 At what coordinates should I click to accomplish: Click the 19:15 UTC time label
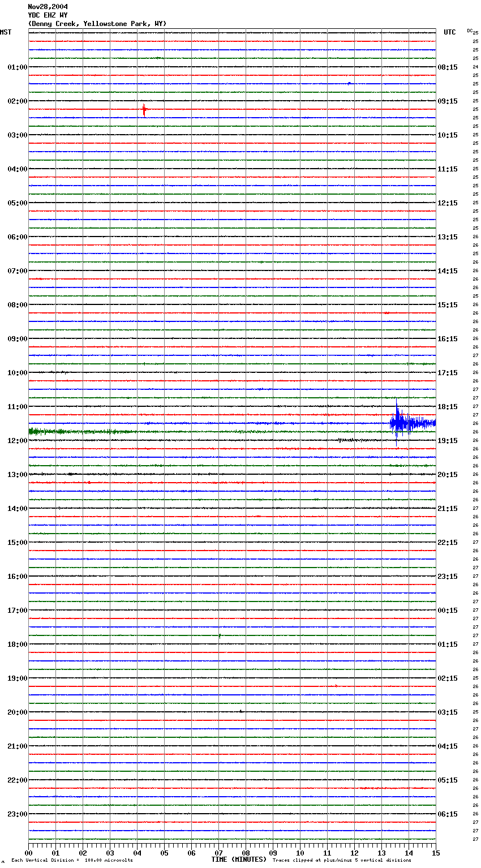[x=448, y=441]
